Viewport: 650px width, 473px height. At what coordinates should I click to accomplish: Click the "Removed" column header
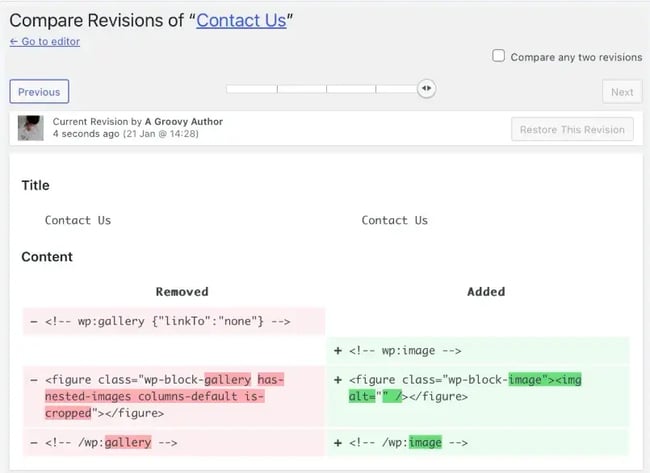coord(182,291)
